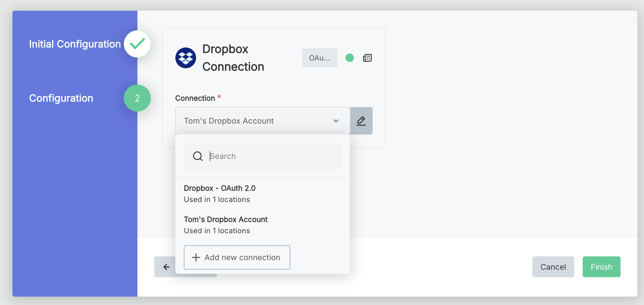The image size is (644, 305).
Task: Click the Dropbox logo icon on the connection card
Action: (185, 58)
